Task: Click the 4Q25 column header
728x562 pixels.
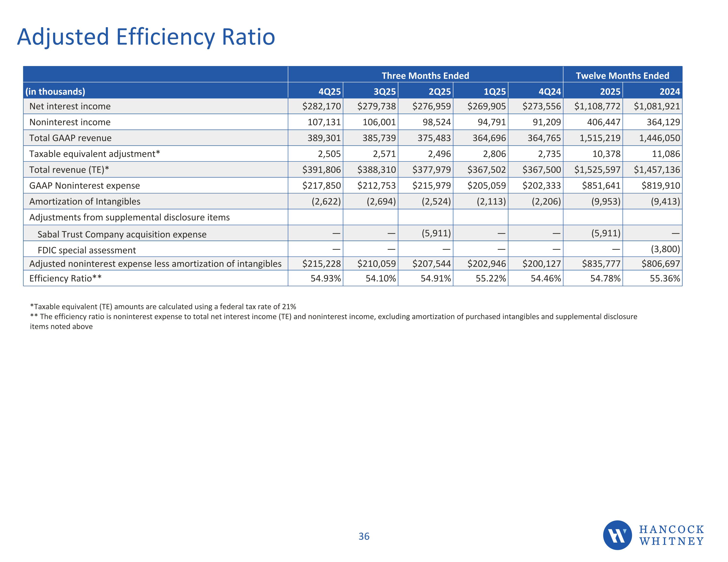Action: (x=329, y=91)
